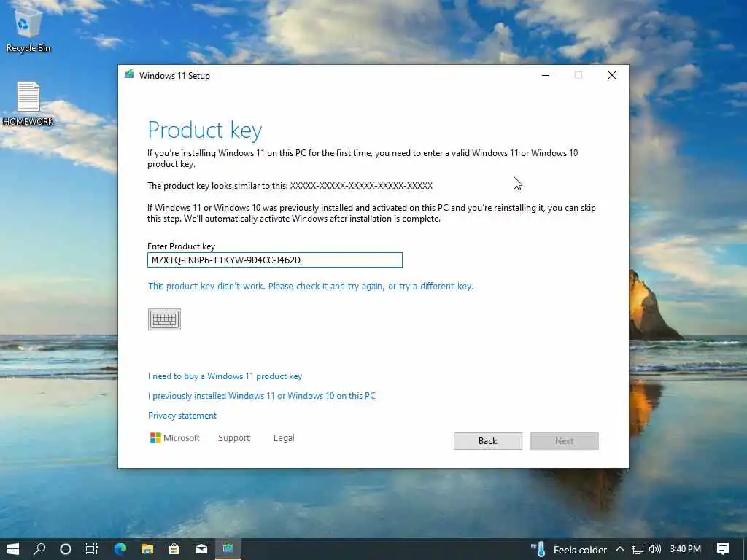Click inside the Enter Product key field

pyautogui.click(x=275, y=260)
